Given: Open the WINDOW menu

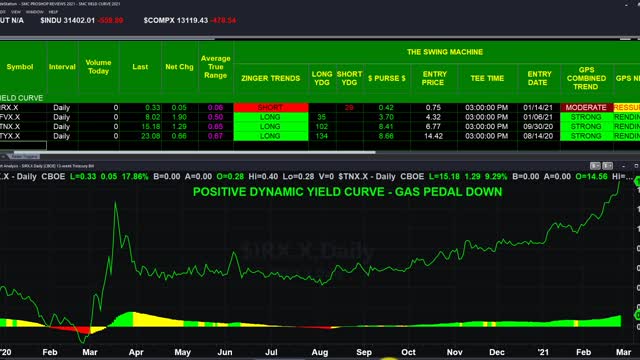Looking at the screenshot, I should click(x=35, y=12).
